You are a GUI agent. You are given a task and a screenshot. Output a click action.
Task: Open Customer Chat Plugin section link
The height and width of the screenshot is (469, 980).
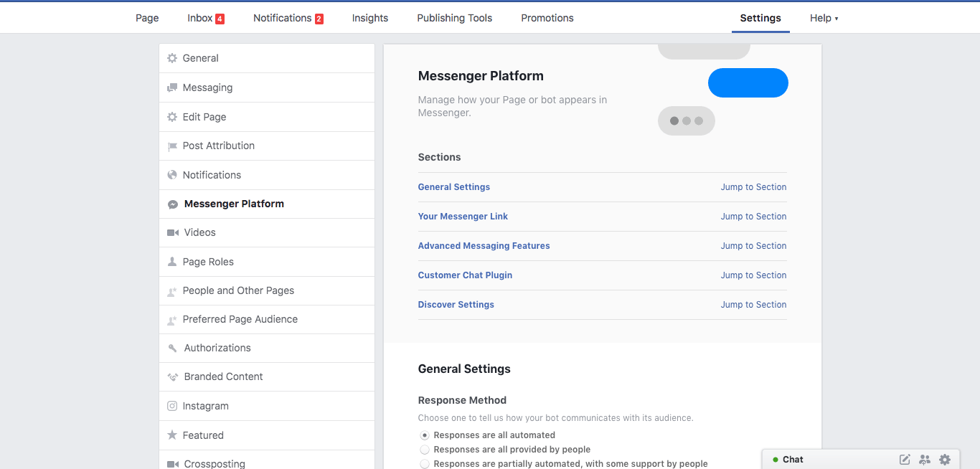pos(465,275)
